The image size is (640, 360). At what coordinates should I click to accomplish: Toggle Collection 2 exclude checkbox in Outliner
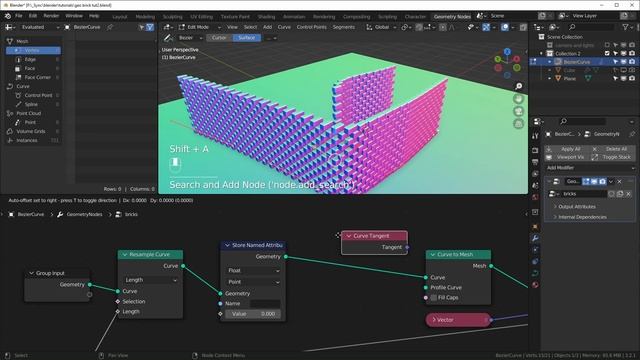(607, 53)
